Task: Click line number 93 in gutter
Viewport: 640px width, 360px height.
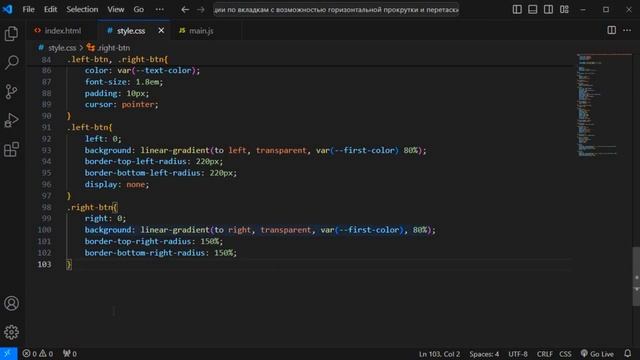Action: pos(46,150)
